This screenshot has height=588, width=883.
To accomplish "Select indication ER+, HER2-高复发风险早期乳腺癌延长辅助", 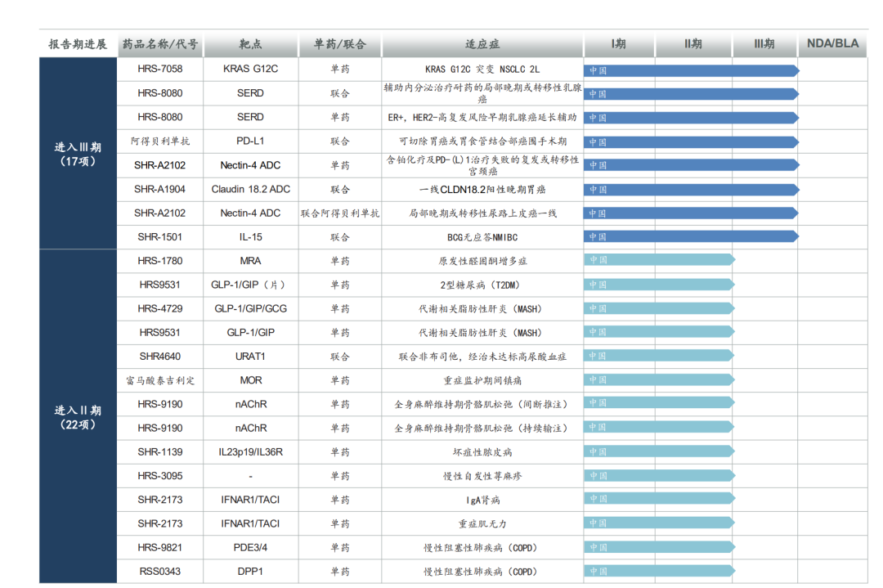I will pos(482,118).
